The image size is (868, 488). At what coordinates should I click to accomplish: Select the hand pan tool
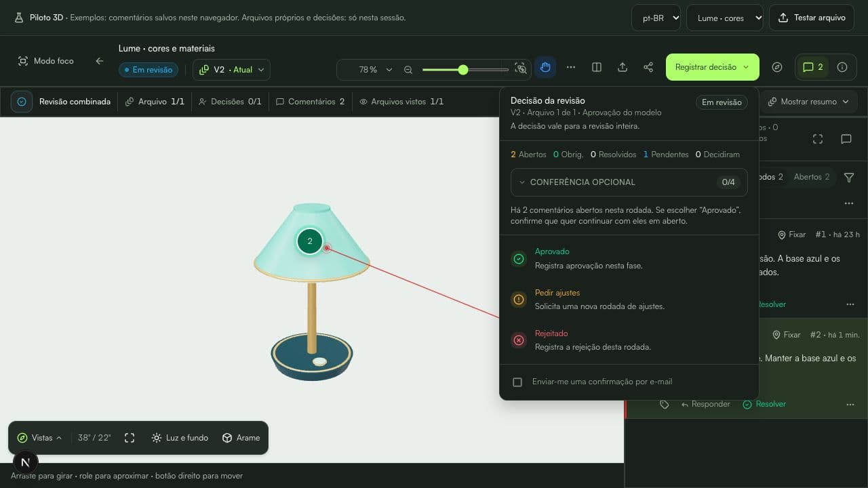pyautogui.click(x=545, y=68)
